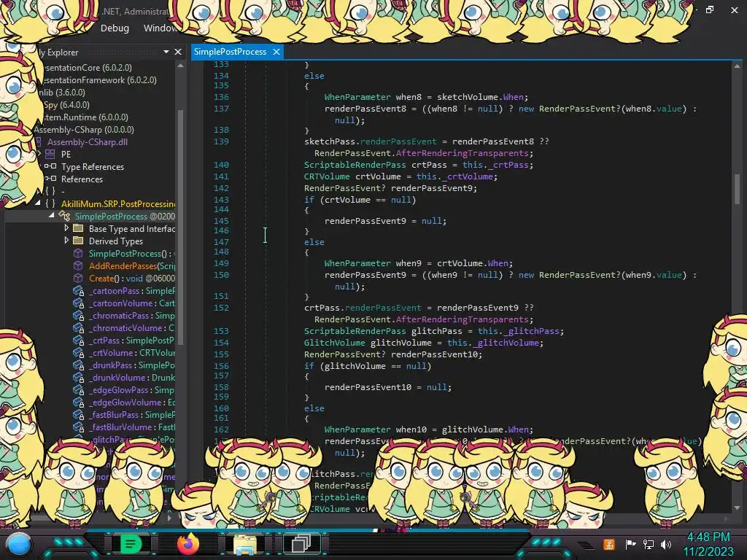The height and width of the screenshot is (560, 747).
Task: Click the AfterRenderingTransparents reference after line 139
Action: pyautogui.click(x=462, y=153)
